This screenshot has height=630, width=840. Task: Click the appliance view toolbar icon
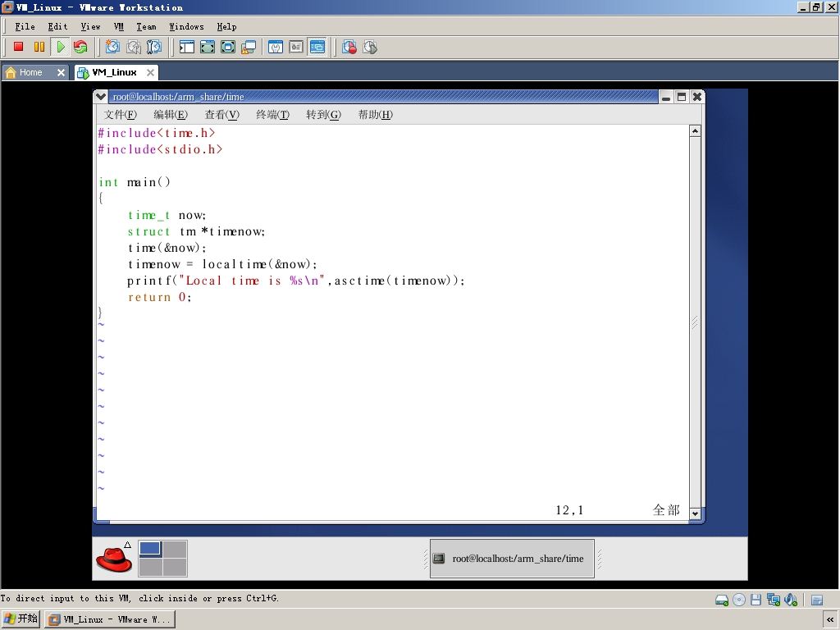tap(296, 47)
